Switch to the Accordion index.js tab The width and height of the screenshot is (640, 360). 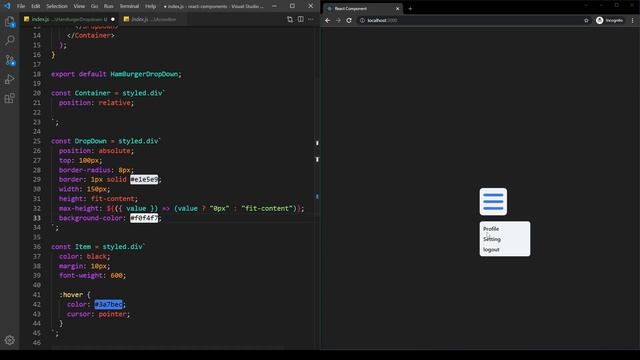click(153, 19)
